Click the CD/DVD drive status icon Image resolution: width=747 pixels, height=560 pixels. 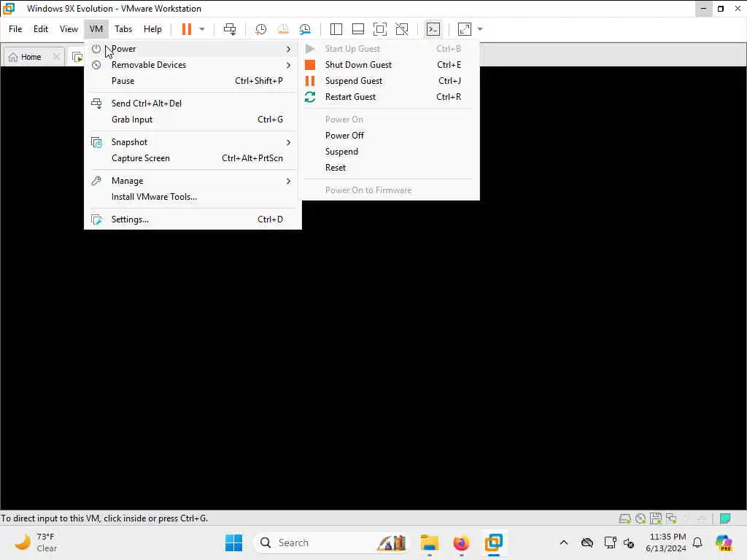tap(640, 518)
